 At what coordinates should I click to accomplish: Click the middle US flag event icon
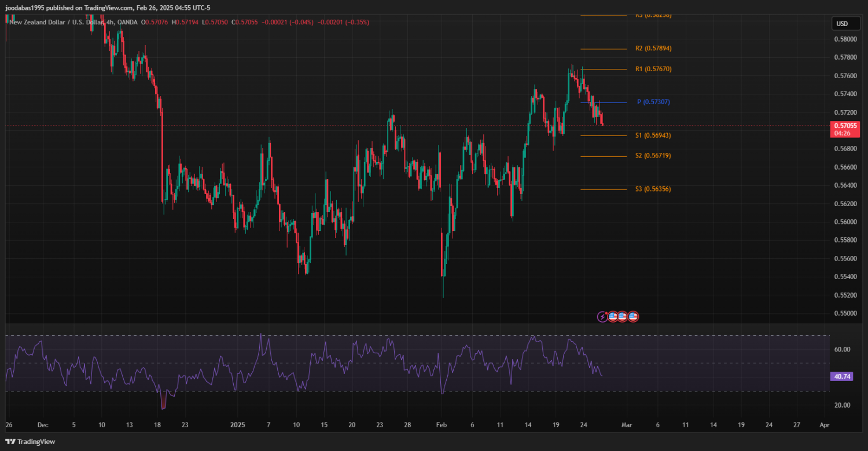623,317
